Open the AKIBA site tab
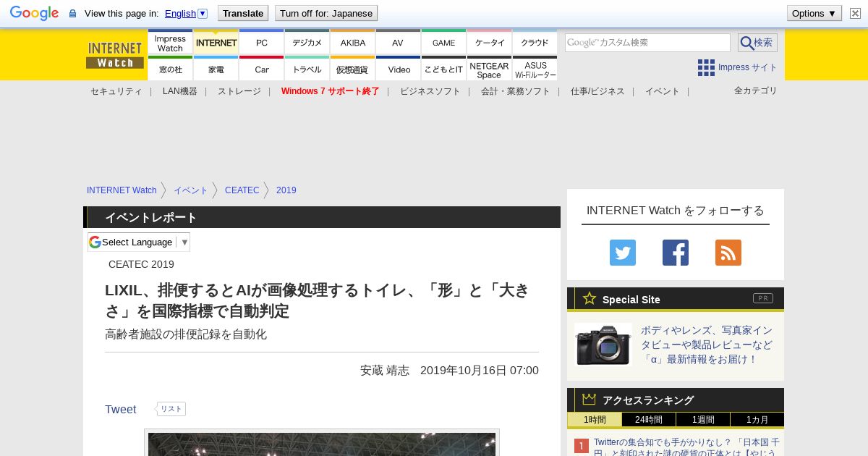The width and height of the screenshot is (868, 456). (x=353, y=43)
